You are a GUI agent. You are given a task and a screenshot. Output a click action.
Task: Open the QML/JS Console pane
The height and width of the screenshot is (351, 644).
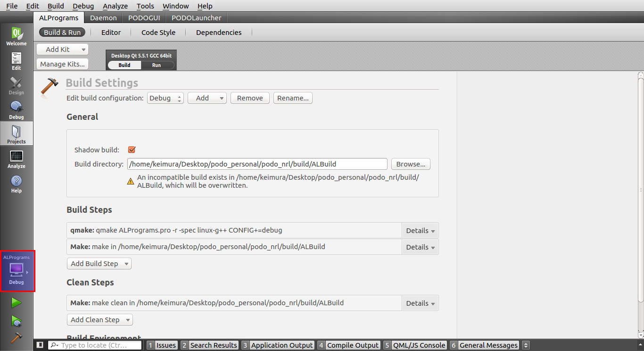click(414, 345)
